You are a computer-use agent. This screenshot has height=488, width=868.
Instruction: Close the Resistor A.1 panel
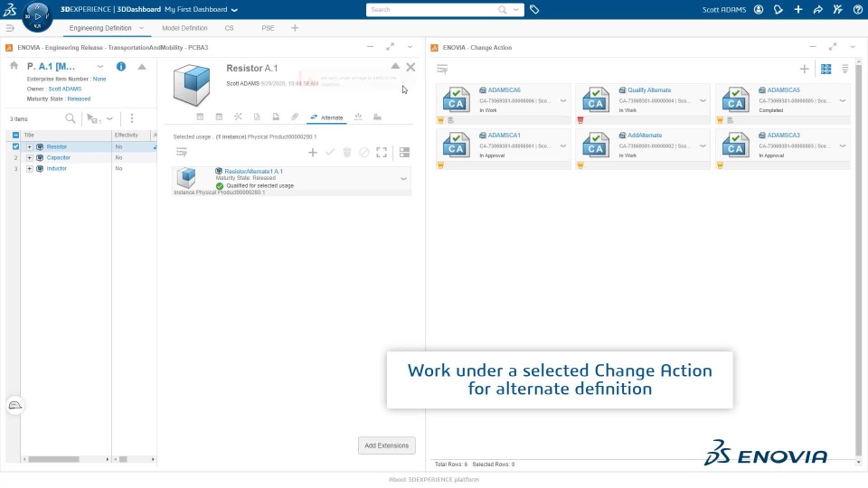(410, 67)
